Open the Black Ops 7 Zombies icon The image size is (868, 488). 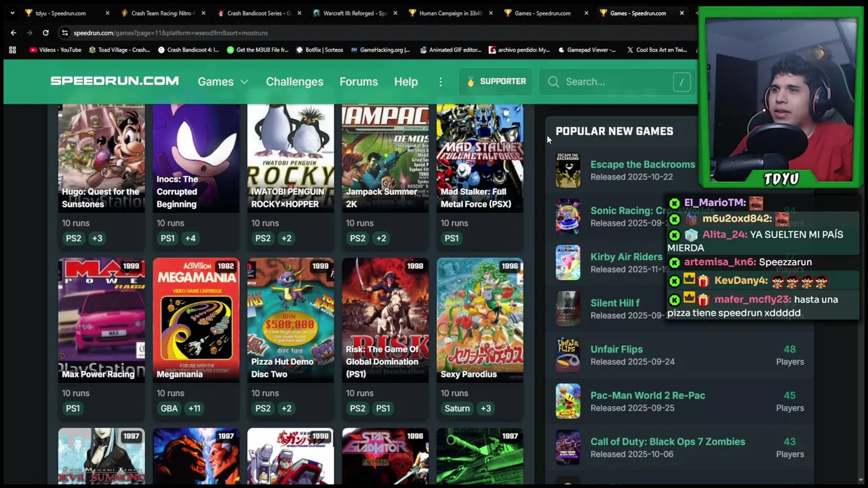568,447
